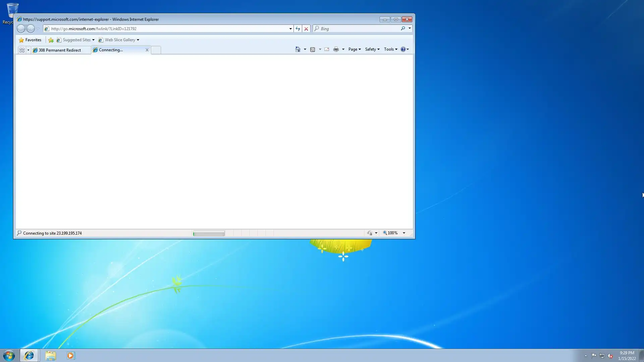Open the Quick Tabs grid icon
Image resolution: width=644 pixels, height=362 pixels.
click(22, 50)
